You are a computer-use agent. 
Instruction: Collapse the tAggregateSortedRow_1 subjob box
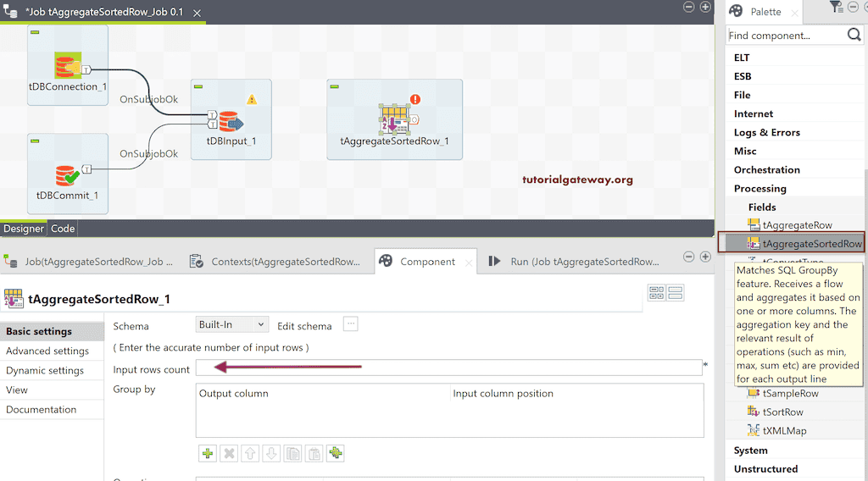(x=334, y=87)
